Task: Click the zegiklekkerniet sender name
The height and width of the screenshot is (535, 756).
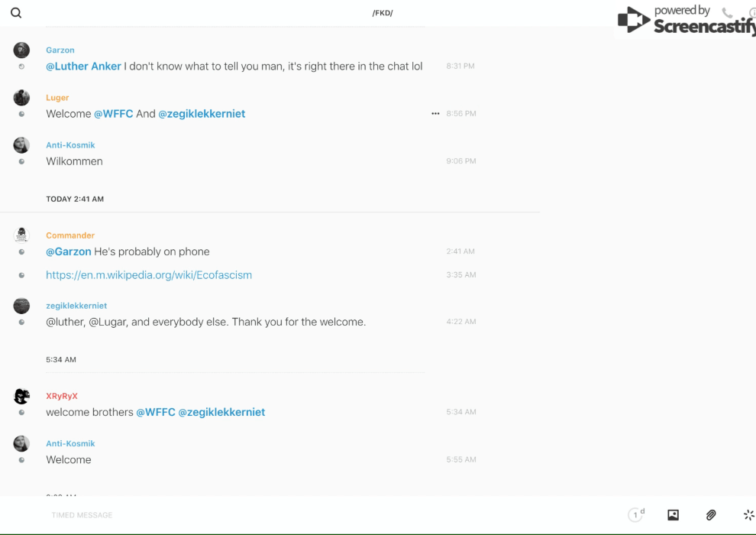Action: (76, 306)
